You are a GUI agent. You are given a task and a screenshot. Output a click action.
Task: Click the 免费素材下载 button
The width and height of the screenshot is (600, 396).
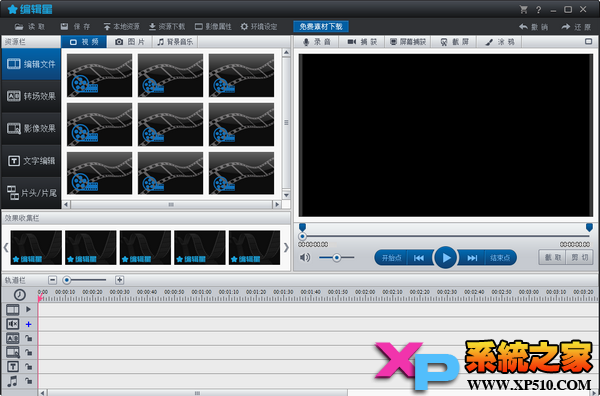pos(321,26)
